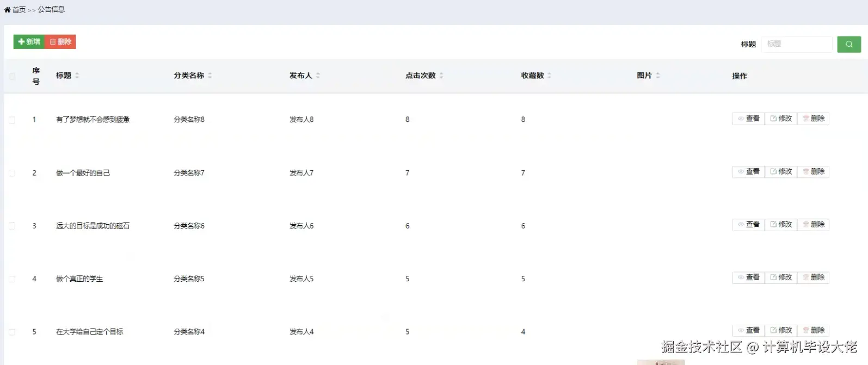Click title text 有了梦想就不会感到疲惫
The width and height of the screenshot is (868, 365).
click(93, 120)
